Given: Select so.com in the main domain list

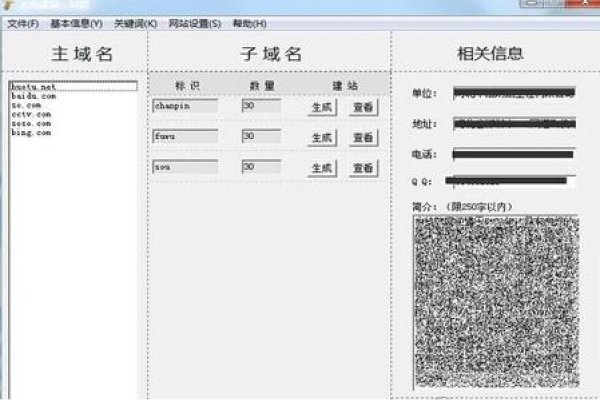Looking at the screenshot, I should (x=27, y=105).
